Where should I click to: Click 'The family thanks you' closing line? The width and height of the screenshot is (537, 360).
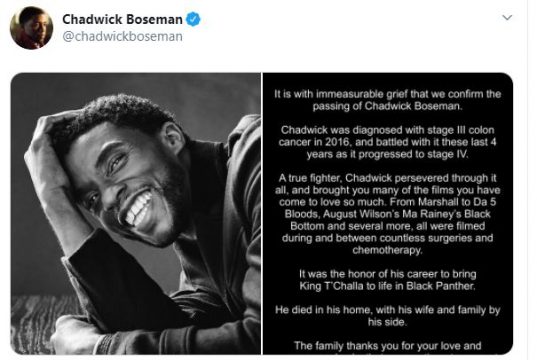[387, 346]
